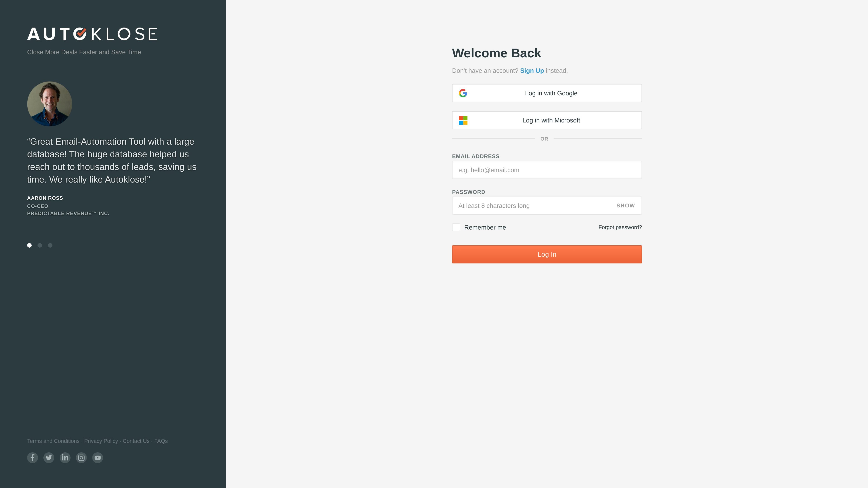Click the Google logo icon
Image resolution: width=868 pixels, height=488 pixels.
point(463,93)
